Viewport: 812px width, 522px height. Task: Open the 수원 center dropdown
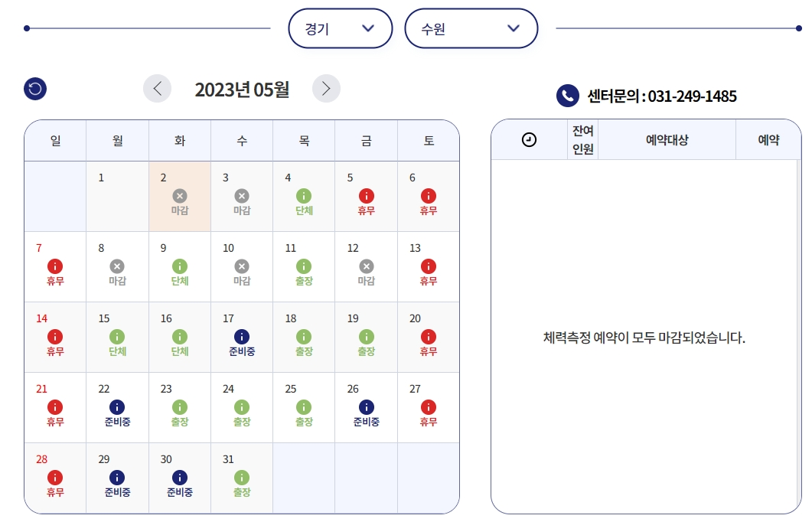(471, 28)
